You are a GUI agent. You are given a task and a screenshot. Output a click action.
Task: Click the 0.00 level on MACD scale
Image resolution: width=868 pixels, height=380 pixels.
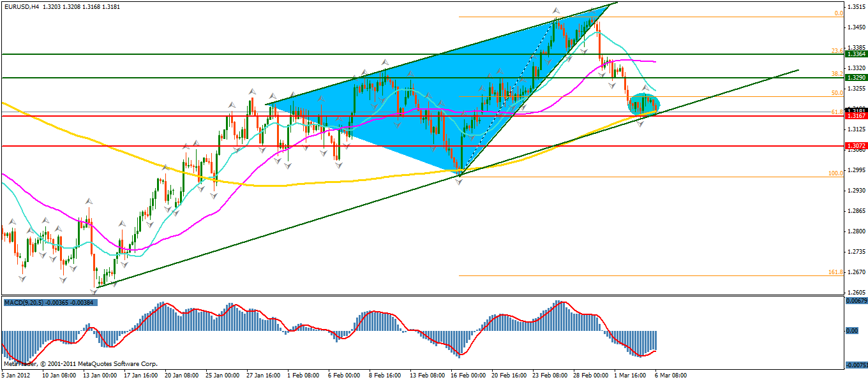[x=852, y=331]
